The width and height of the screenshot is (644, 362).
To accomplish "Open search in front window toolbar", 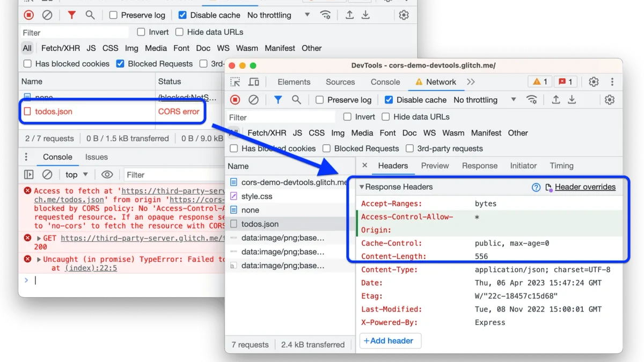I will point(296,100).
